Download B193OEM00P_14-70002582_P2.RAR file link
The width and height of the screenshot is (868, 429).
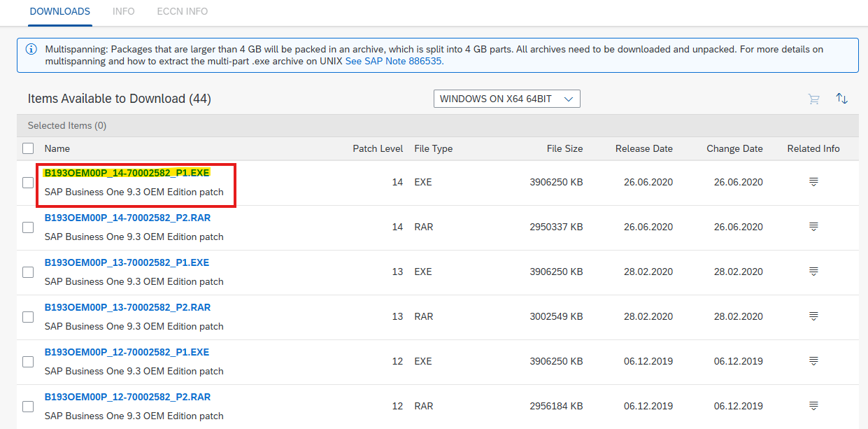point(127,218)
